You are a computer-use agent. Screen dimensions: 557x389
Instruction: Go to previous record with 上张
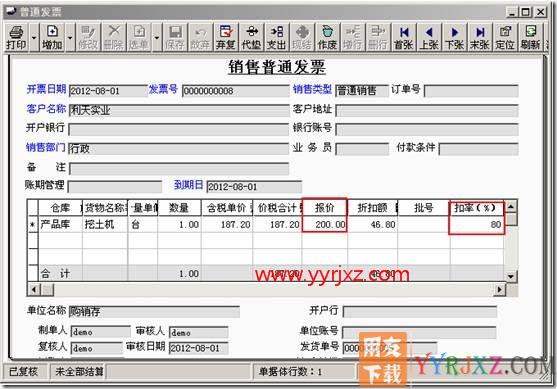pos(429,38)
